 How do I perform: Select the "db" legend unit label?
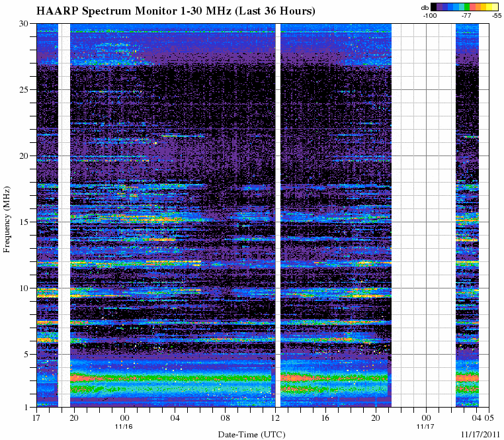tap(425, 8)
